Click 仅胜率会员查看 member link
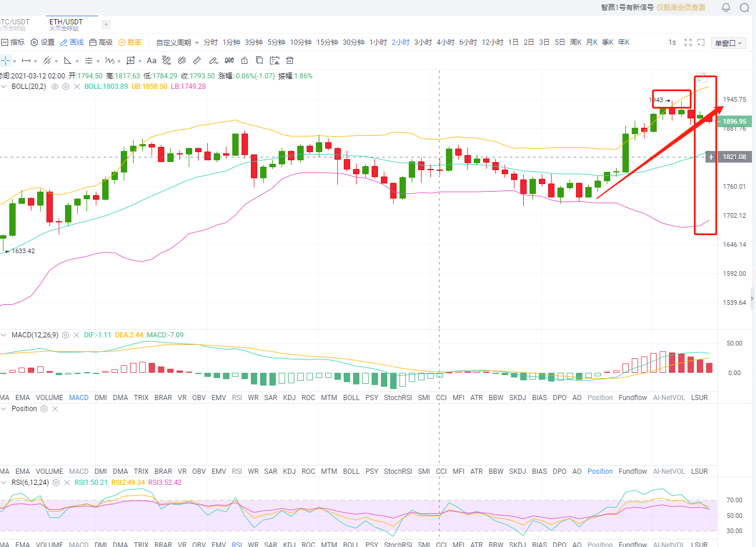This screenshot has height=547, width=756. [681, 8]
